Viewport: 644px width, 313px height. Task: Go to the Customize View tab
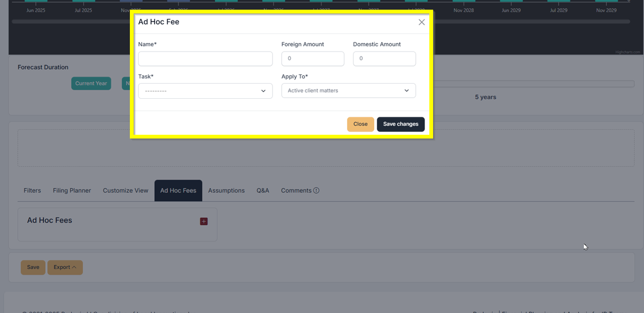126,191
